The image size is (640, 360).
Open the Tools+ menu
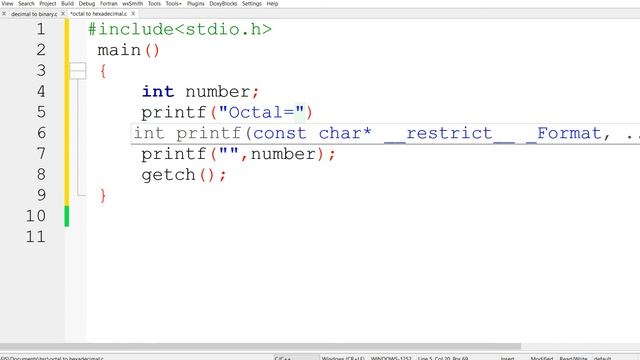coord(173,3)
